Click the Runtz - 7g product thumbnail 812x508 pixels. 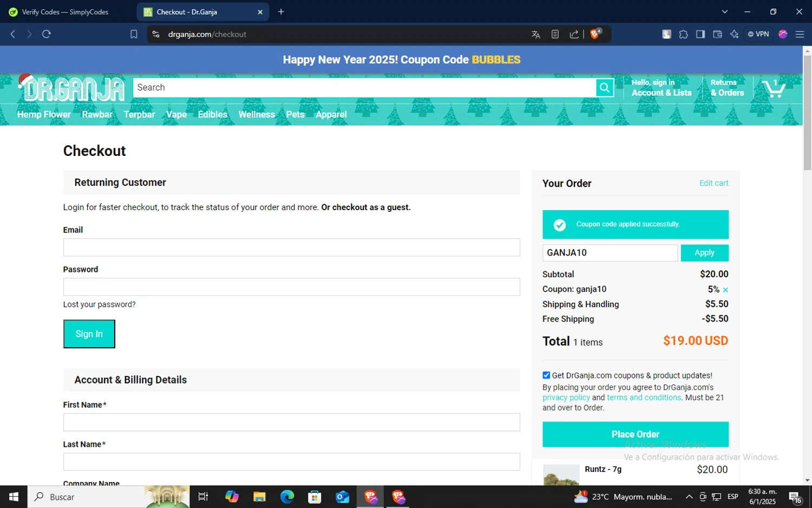click(561, 475)
